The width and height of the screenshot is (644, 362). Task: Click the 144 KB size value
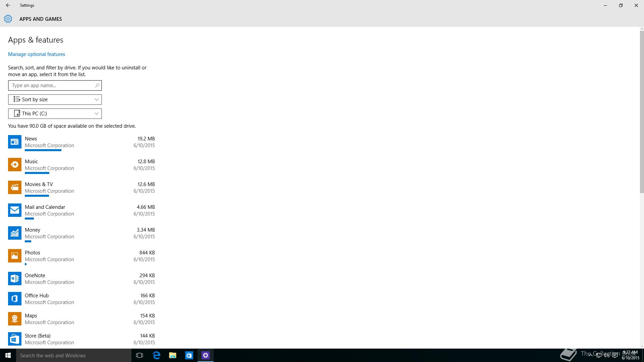148,336
